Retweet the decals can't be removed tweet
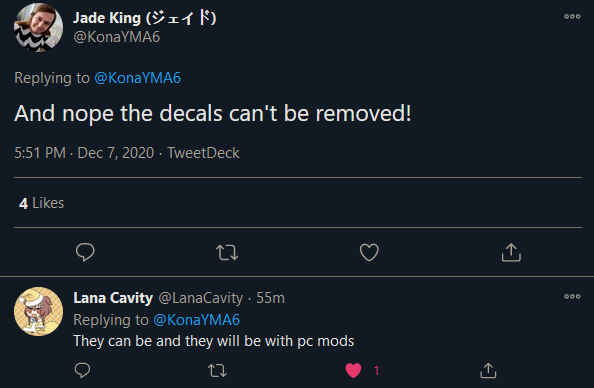The height and width of the screenshot is (388, 594). tap(227, 252)
